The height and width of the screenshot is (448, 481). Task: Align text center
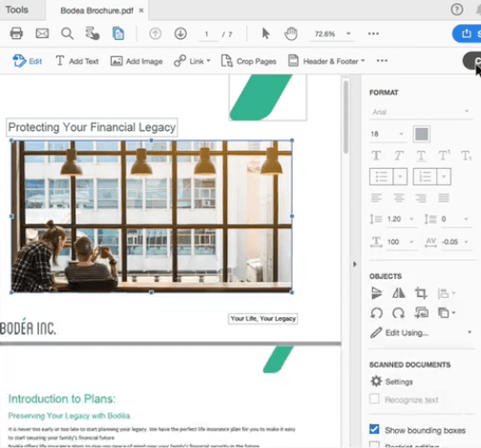click(399, 198)
